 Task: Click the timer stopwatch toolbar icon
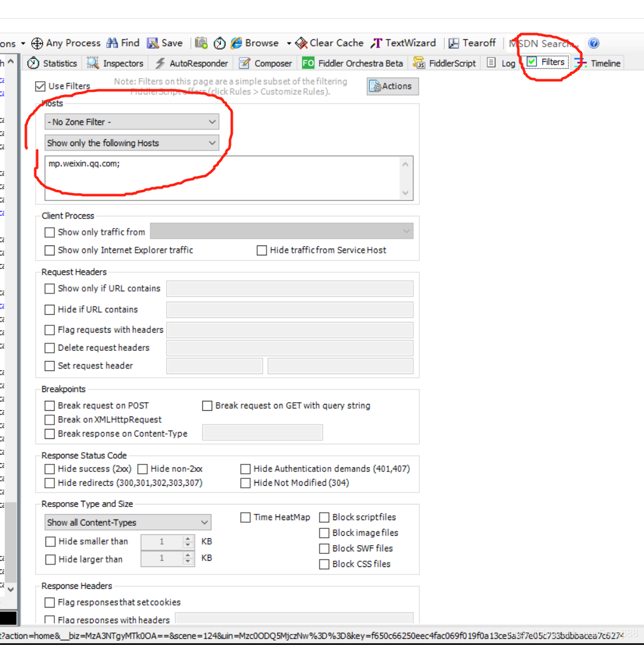pyautogui.click(x=220, y=43)
